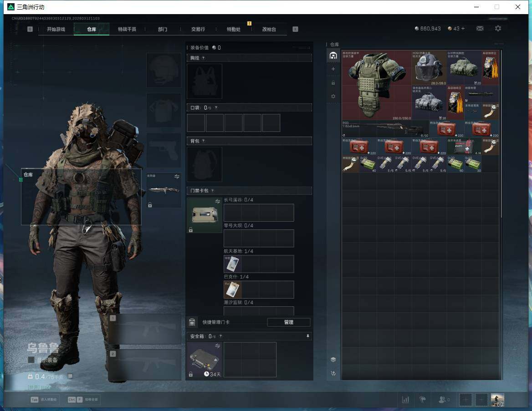Switch to the 仓库 tab
532x411 pixels.
92,29
